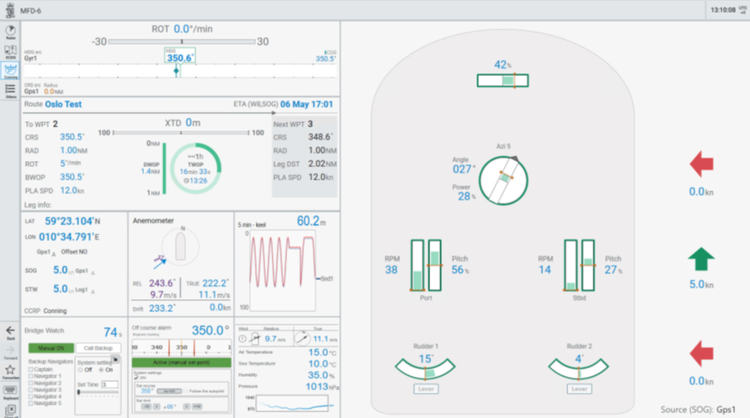Viewport: 750px width, 418px height.
Task: Click the set course button beside 350°
Action: (x=169, y=391)
